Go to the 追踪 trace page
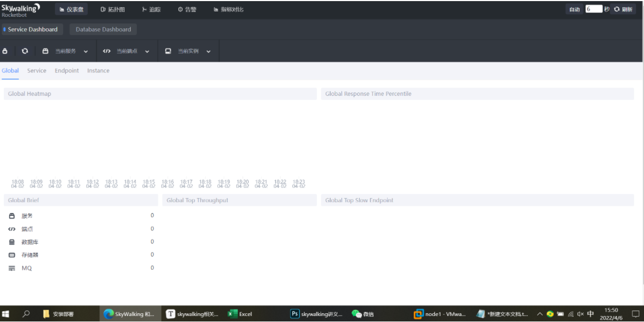The image size is (644, 322). [151, 9]
